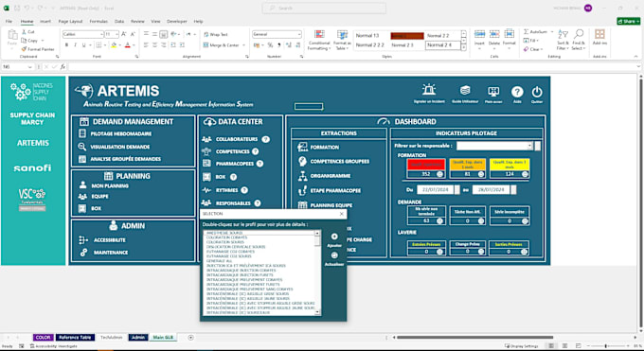Open the font size dropdown
The image size is (644, 351).
click(117, 34)
